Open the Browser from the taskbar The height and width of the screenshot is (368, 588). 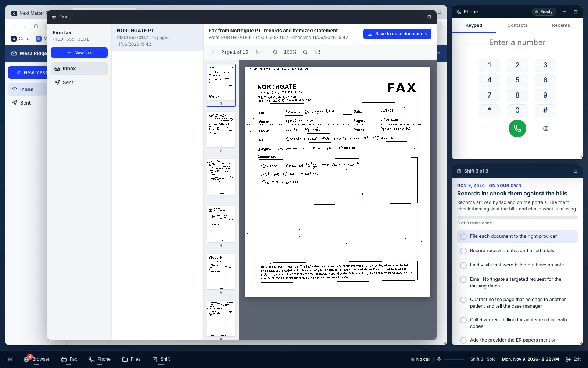point(36,359)
